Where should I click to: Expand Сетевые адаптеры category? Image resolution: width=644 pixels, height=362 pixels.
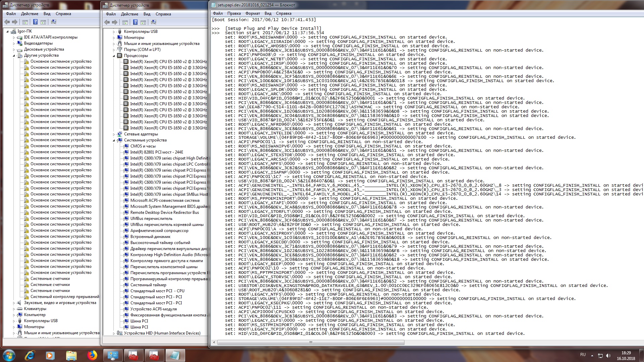tap(114, 134)
